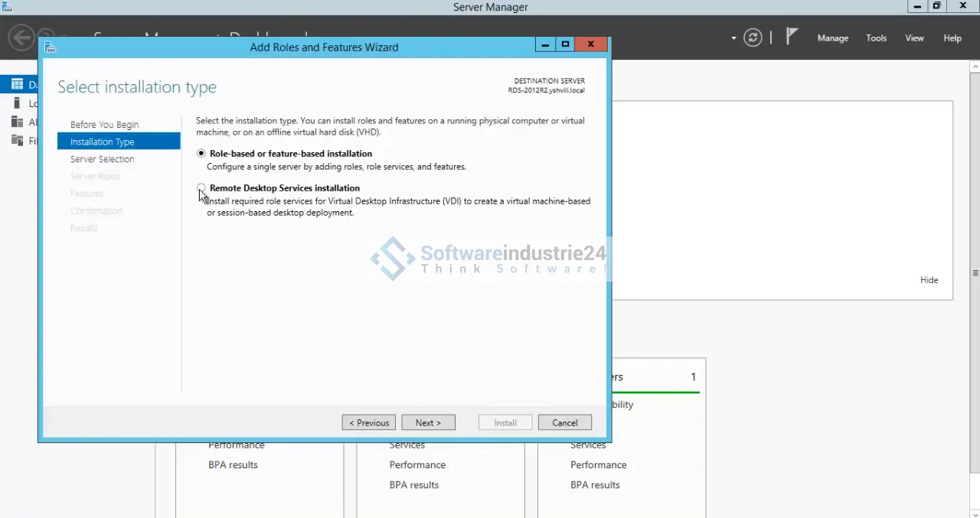
Task: Choose Remote Desktop Services installation option
Action: coord(201,187)
